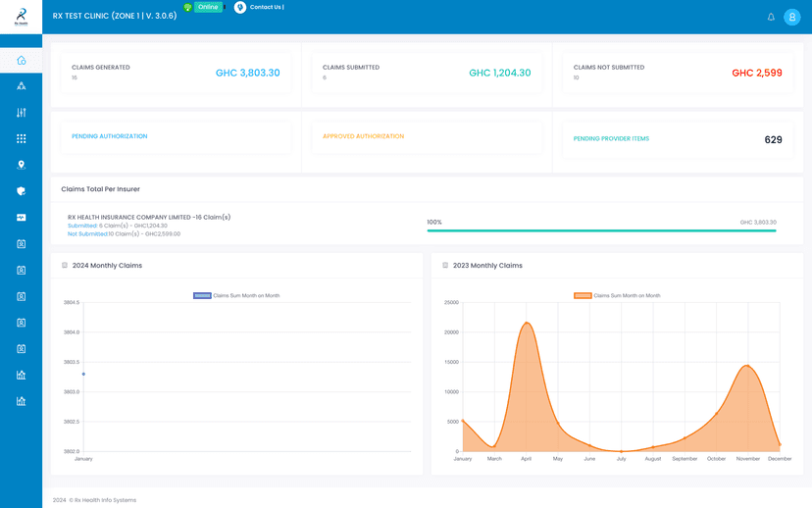Toggle the 2024 chart blue legend swatch
Viewport: 812px width, 508px height.
[202, 295]
